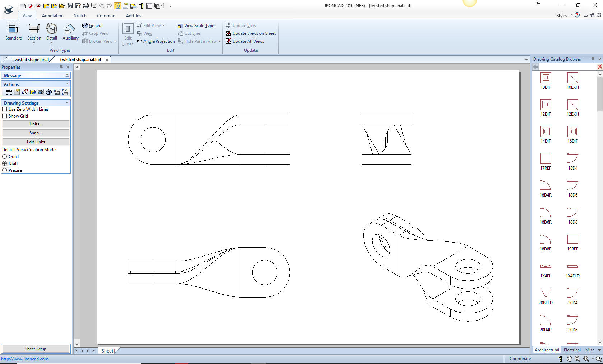Open the Detail view dropdown arrow
The width and height of the screenshot is (603, 364).
(x=52, y=43)
